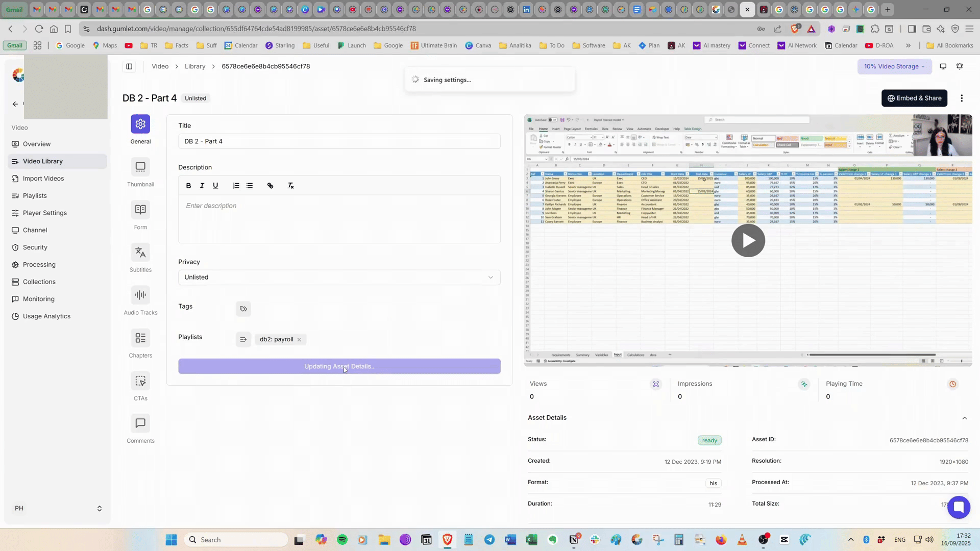Open the Subtitles section icon
Screen dimensions: 980x551
pos(140,252)
